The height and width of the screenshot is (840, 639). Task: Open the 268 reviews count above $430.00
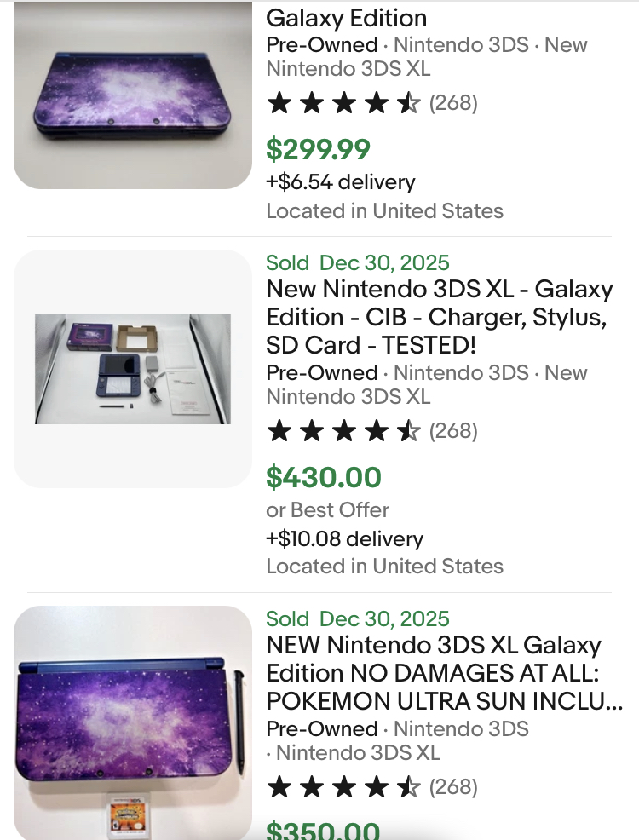coord(453,432)
